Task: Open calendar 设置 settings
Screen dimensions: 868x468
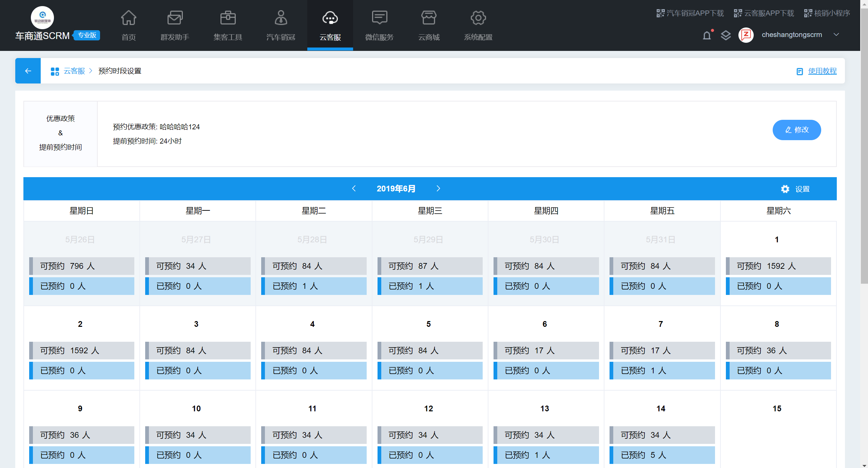Action: coord(795,189)
